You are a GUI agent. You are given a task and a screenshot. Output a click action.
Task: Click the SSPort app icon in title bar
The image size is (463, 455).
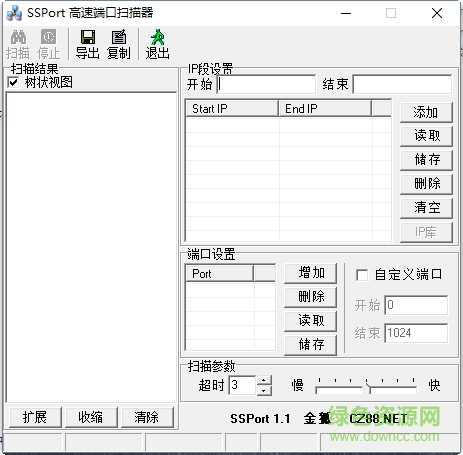[14, 13]
